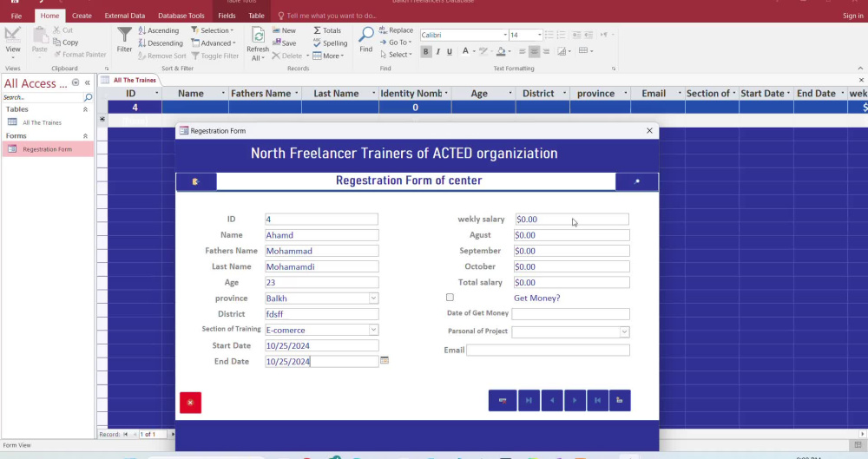Viewport: 868px width, 459px height.
Task: Click the Find magnifier icon
Action: coord(366,35)
